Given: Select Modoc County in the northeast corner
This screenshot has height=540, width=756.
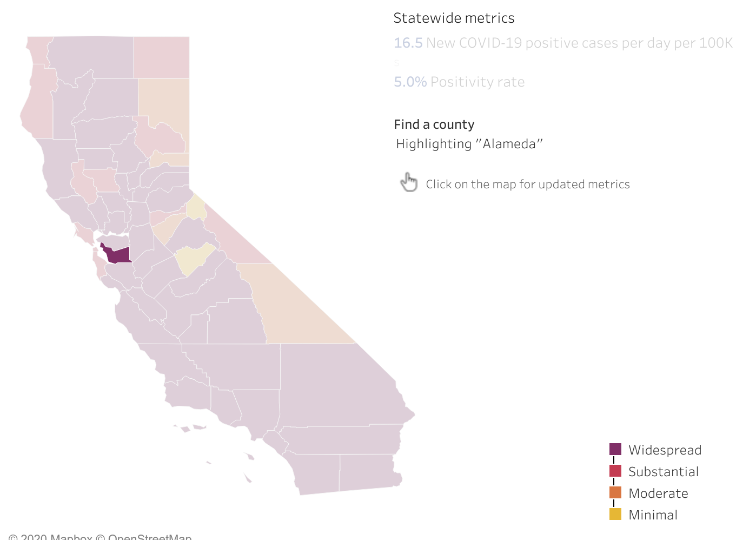Looking at the screenshot, I should tap(162, 57).
